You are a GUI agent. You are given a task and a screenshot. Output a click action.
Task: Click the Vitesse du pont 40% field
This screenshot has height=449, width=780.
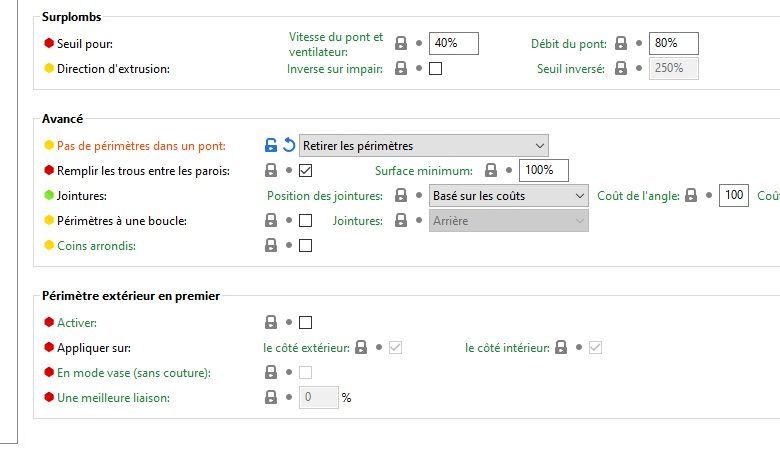[453, 43]
